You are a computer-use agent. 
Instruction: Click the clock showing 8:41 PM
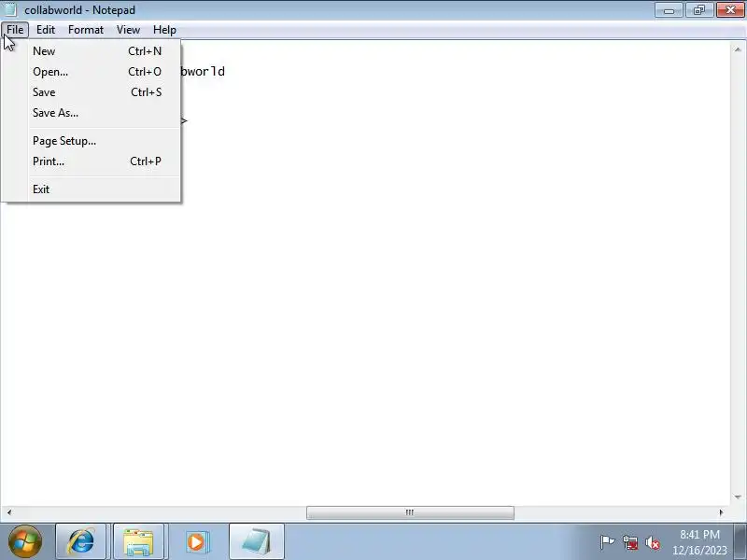click(699, 542)
